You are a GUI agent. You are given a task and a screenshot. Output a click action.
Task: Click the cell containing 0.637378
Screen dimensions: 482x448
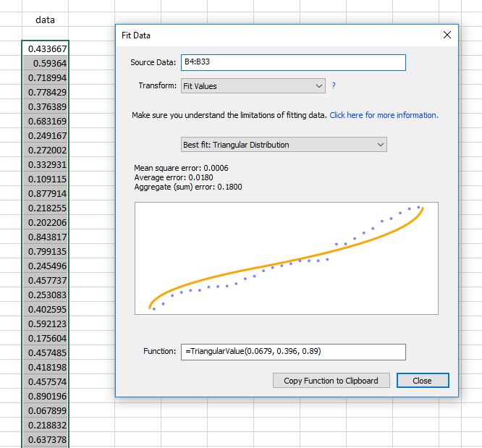click(46, 440)
